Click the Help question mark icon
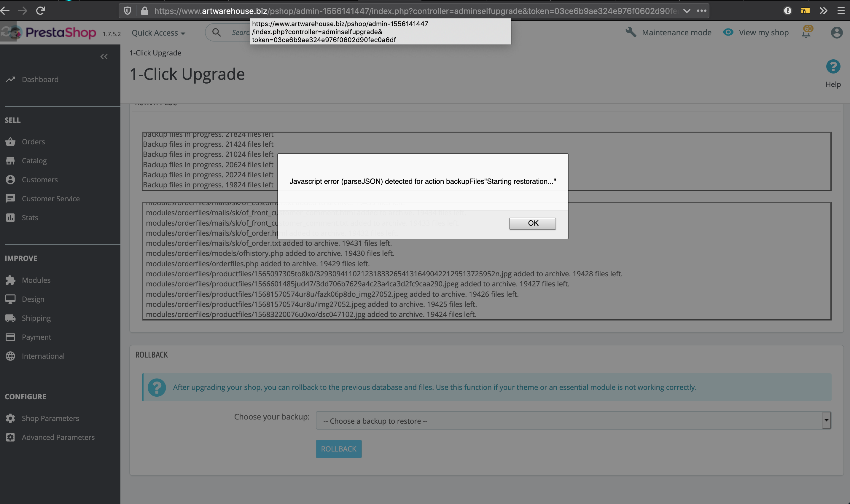The height and width of the screenshot is (504, 850). 833,67
